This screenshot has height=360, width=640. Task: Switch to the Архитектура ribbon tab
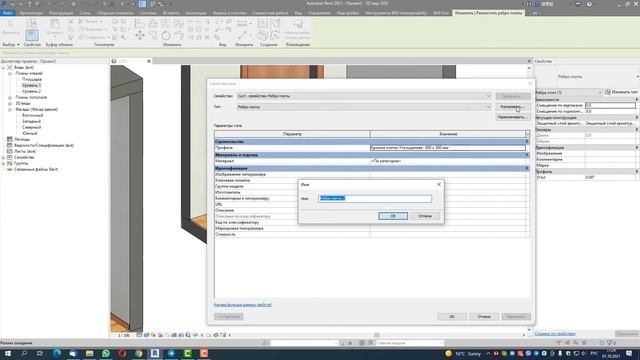pyautogui.click(x=31, y=13)
